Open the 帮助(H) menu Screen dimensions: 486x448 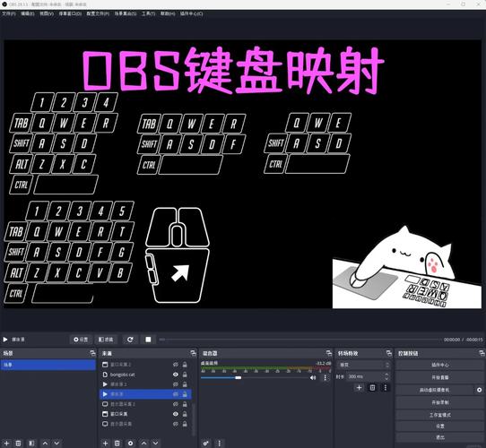168,13
